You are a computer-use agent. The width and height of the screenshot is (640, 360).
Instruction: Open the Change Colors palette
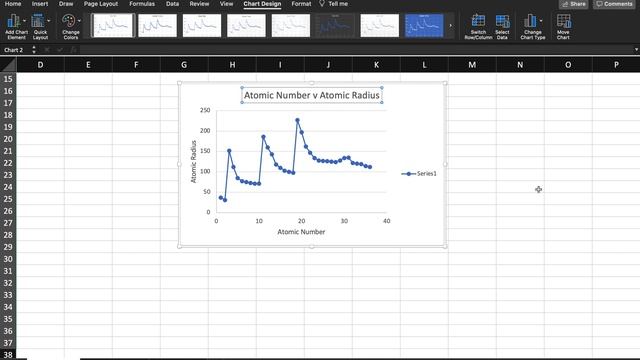click(71, 27)
